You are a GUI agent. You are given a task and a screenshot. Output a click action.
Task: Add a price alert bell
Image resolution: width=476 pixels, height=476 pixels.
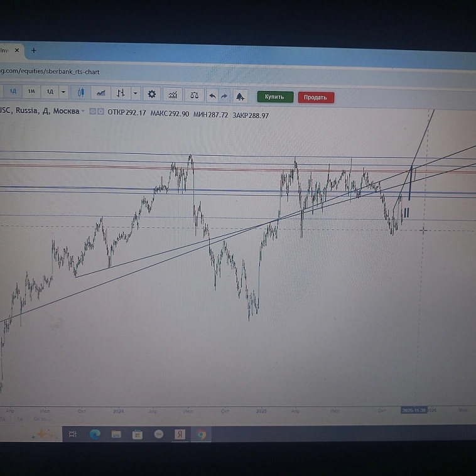pos(240,96)
